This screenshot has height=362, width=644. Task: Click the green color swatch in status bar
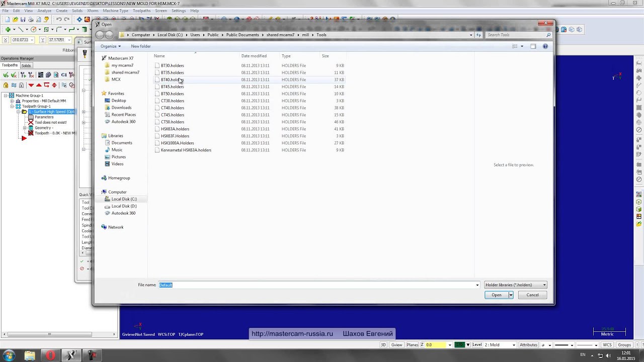click(459, 345)
